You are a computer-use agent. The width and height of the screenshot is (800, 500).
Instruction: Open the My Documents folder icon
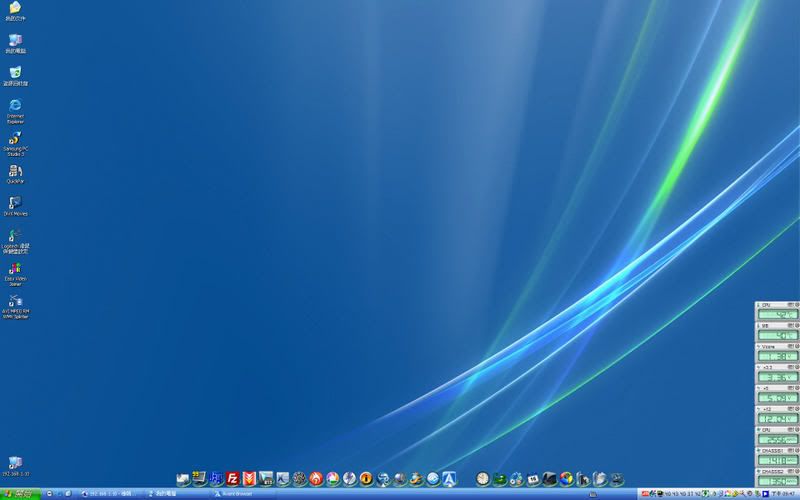click(x=15, y=8)
